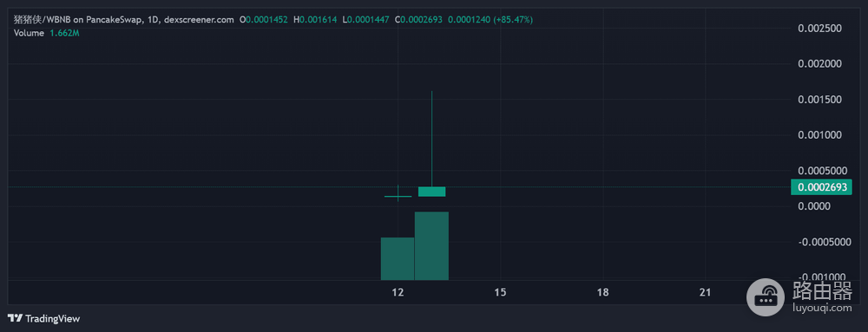Select the low value L0.0001447
868x332 pixels.
coord(366,20)
